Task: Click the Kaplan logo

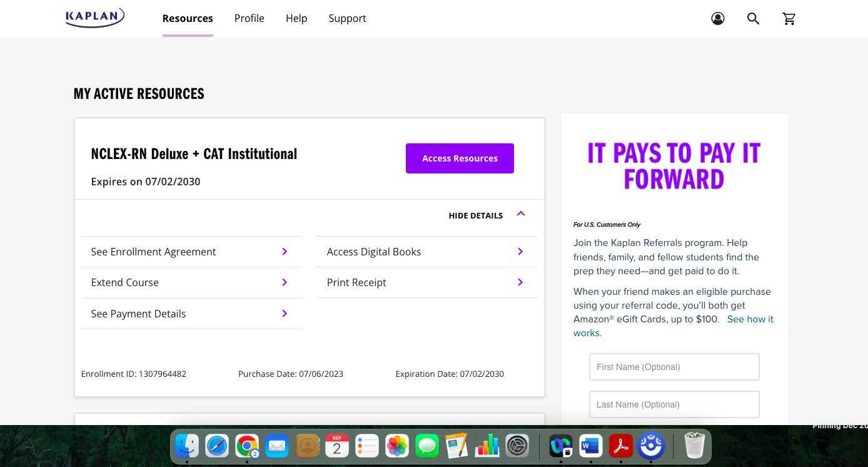Action: click(94, 18)
